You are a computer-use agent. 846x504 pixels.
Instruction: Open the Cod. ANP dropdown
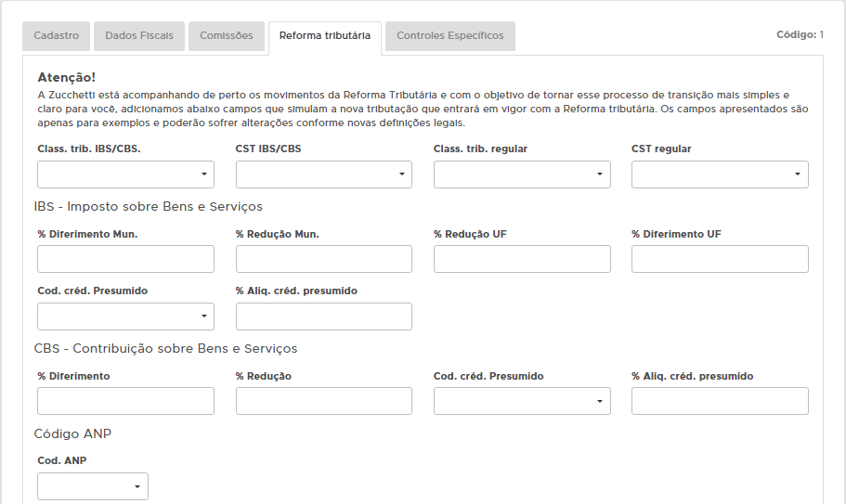pyautogui.click(x=92, y=486)
